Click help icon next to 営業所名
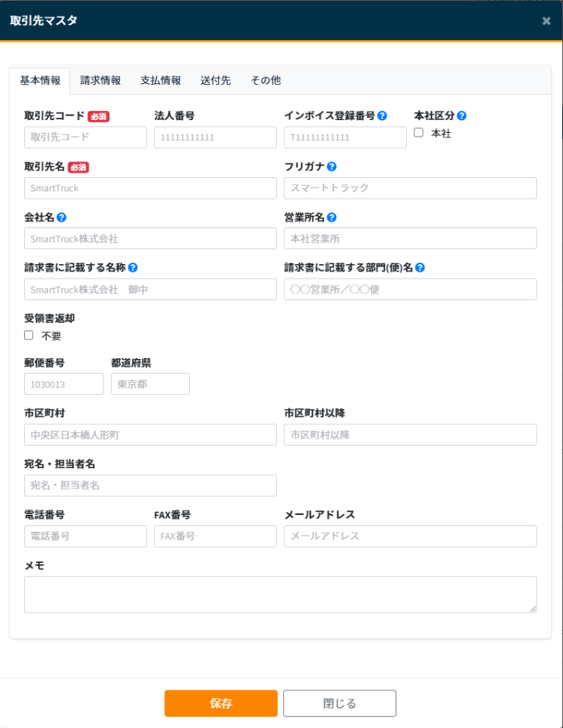The image size is (563, 728). [331, 218]
